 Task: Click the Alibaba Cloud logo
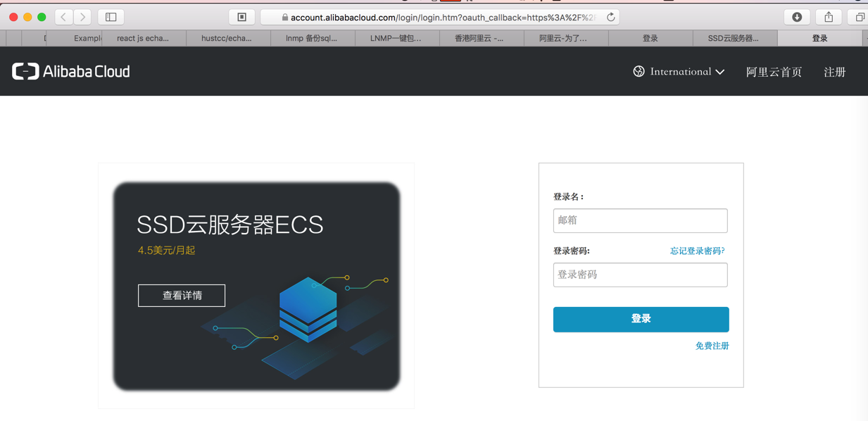coord(71,71)
